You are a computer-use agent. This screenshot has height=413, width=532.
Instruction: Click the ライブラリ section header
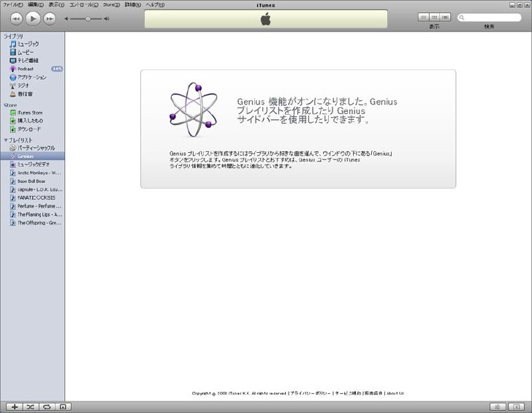pos(14,36)
